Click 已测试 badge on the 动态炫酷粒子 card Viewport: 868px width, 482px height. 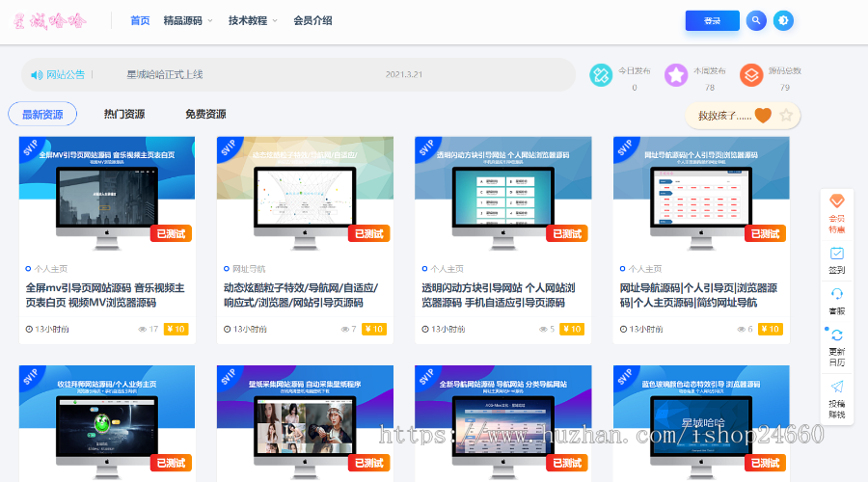[369, 234]
